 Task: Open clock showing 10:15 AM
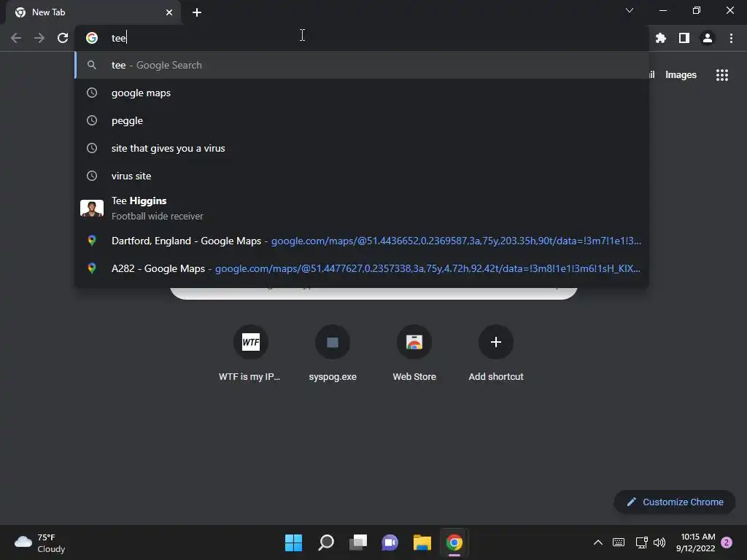coord(695,542)
